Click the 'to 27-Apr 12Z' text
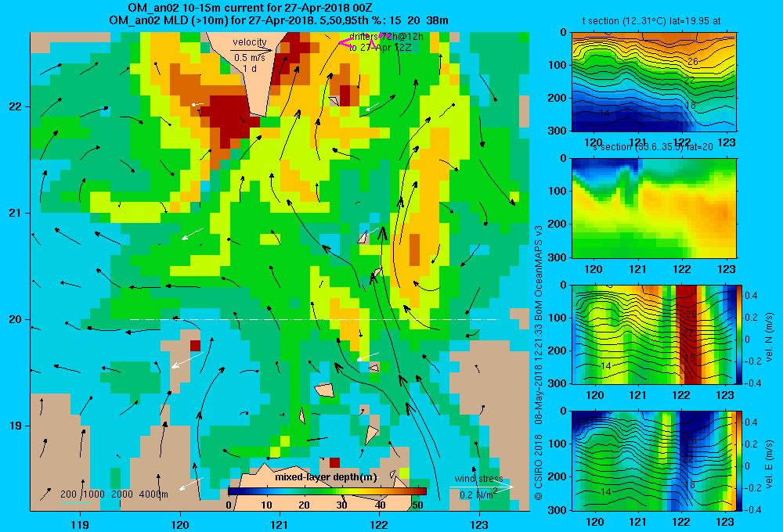Viewport: 783px width, 532px height. pyautogui.click(x=380, y=48)
